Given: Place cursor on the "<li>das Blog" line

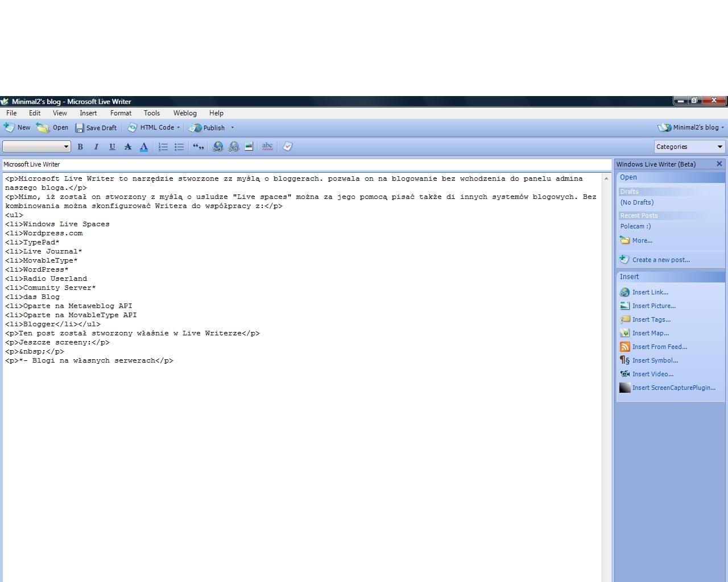Looking at the screenshot, I should point(32,297).
